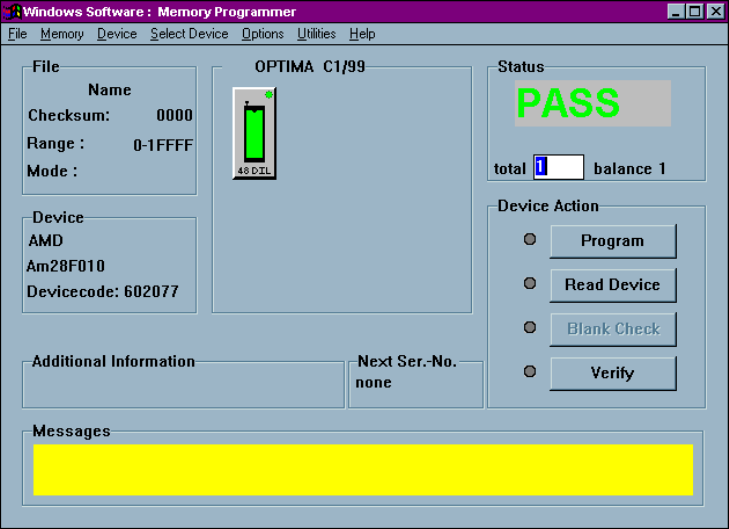Click the Next Ser.-No. value none
Viewport: 729px width, 529px height.
(373, 383)
